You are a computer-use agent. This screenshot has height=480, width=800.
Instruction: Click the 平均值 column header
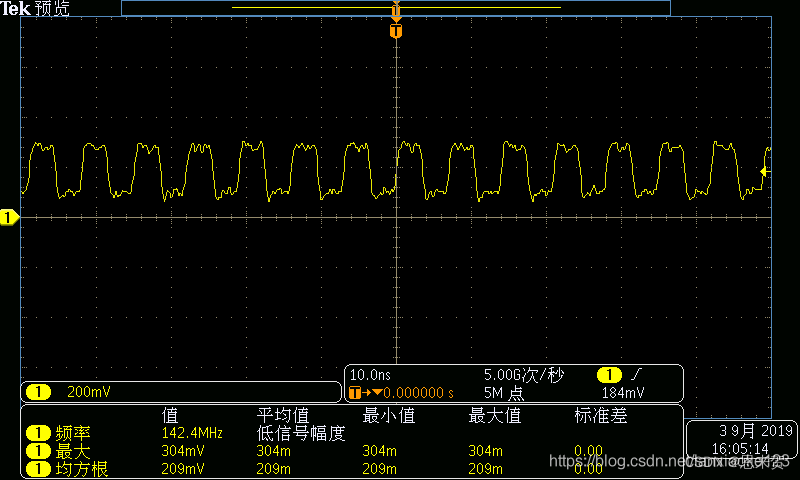(x=283, y=416)
